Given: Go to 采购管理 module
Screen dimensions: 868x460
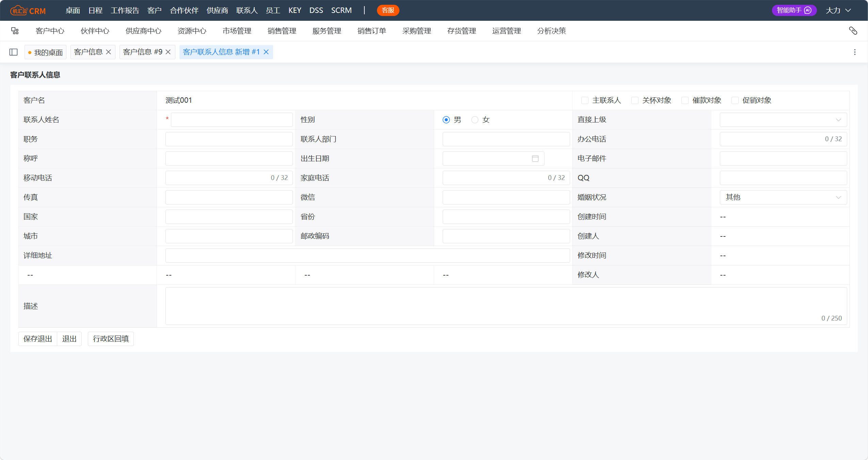Looking at the screenshot, I should 417,31.
